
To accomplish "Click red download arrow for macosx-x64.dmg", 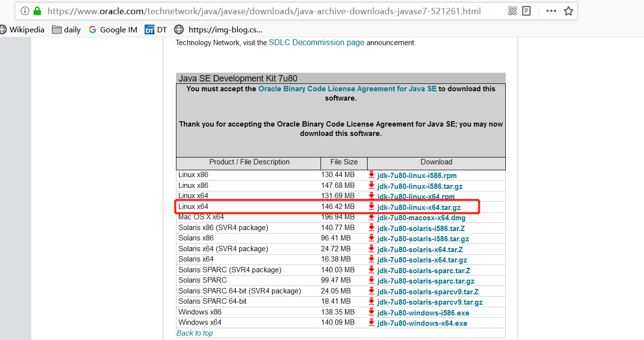I will click(372, 217).
